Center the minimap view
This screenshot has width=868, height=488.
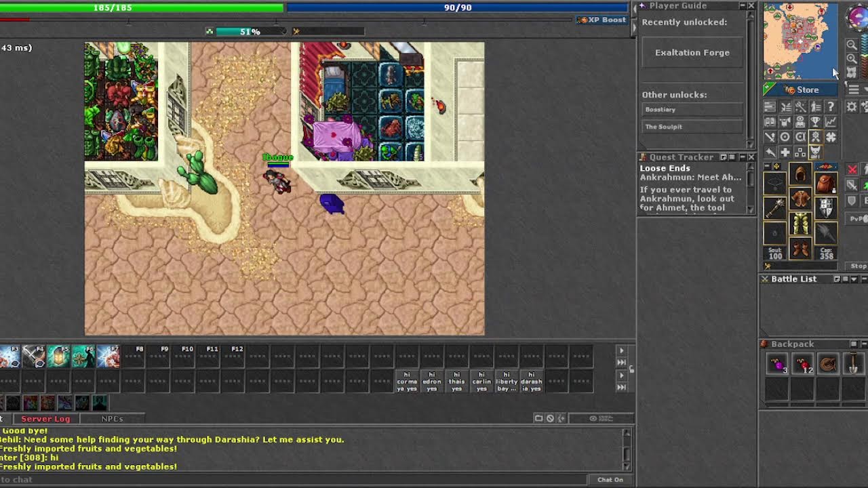tap(852, 73)
